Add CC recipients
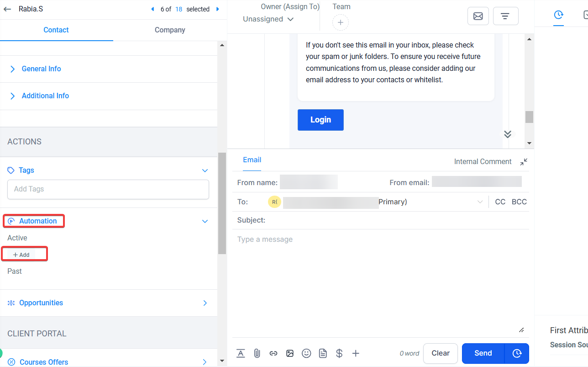588x367 pixels. coord(500,202)
